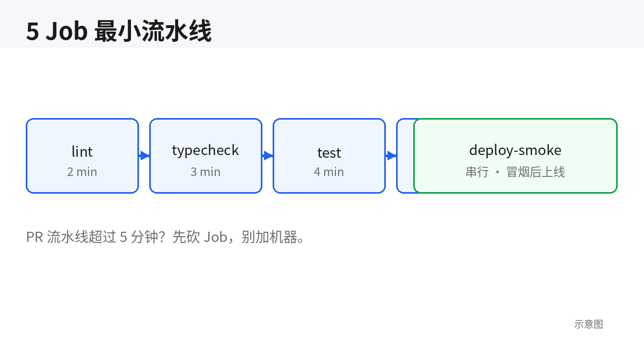The width and height of the screenshot is (644, 338).
Task: Click the test job box
Action: 329,156
